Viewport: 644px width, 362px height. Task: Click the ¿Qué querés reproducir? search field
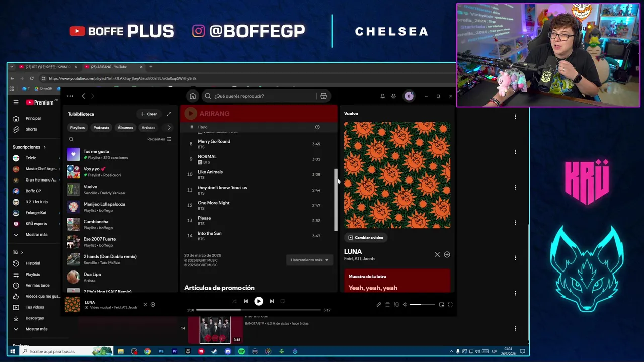coord(259,96)
